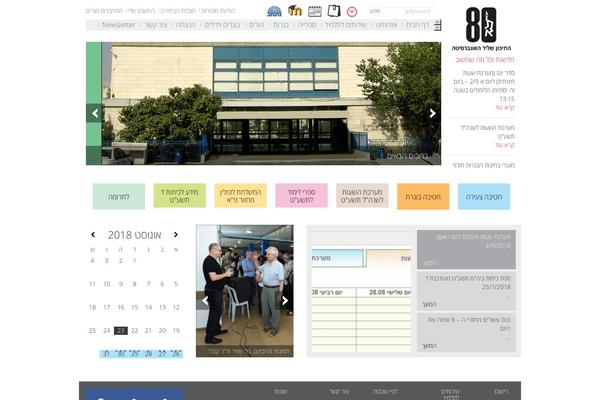Click the החשבון שלי top link
The height and width of the screenshot is (400, 600).
tap(141, 11)
